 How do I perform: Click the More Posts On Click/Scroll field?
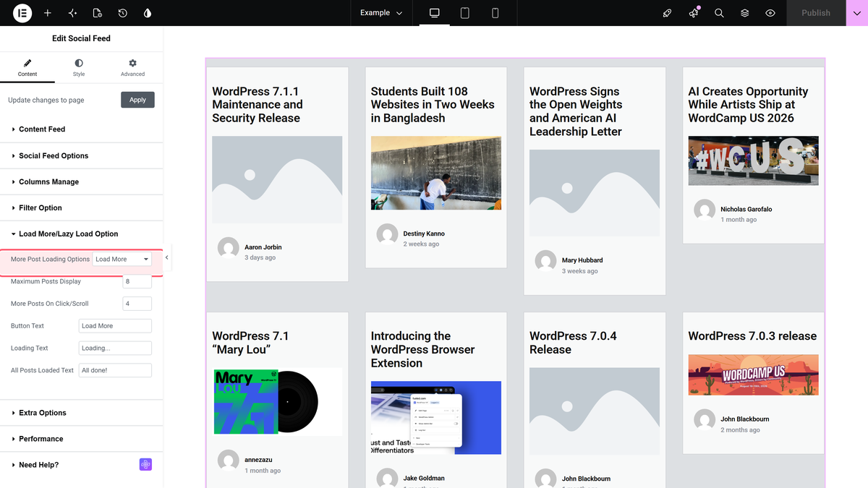point(137,304)
